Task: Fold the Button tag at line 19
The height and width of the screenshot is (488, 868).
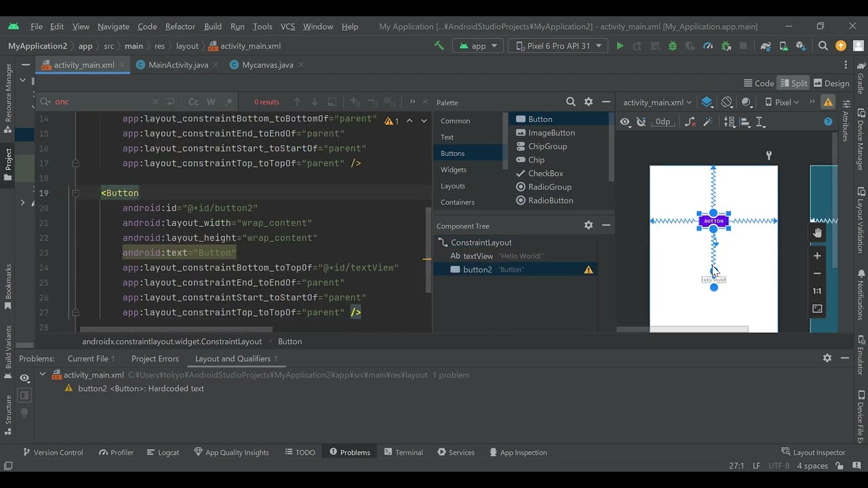Action: click(75, 193)
